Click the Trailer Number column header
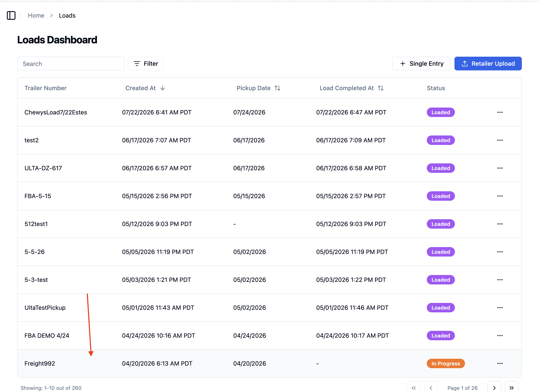The height and width of the screenshot is (392, 539). [45, 88]
